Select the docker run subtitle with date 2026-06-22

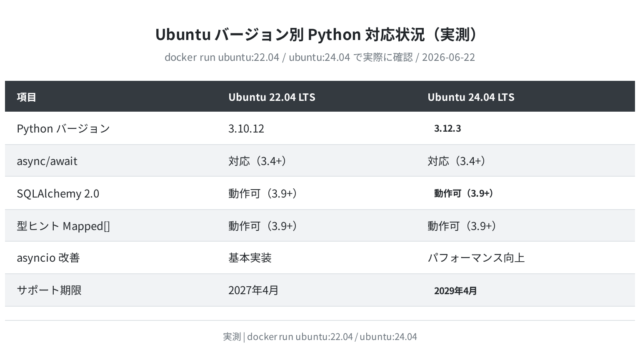[x=320, y=57]
